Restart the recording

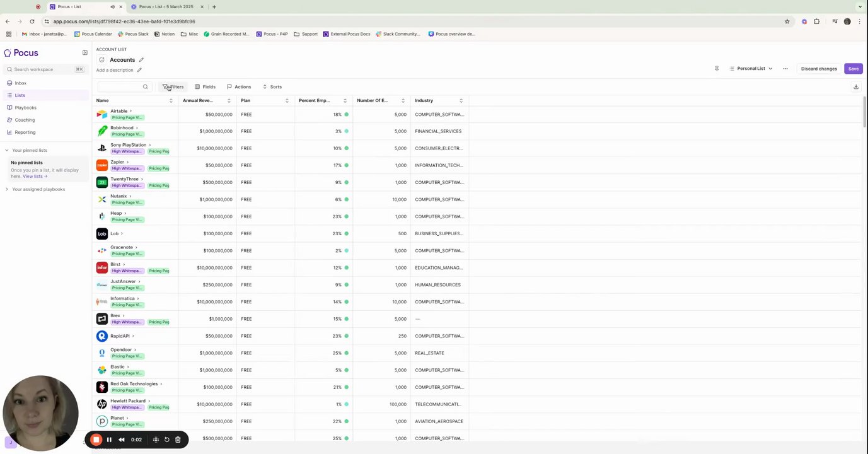[x=167, y=439]
